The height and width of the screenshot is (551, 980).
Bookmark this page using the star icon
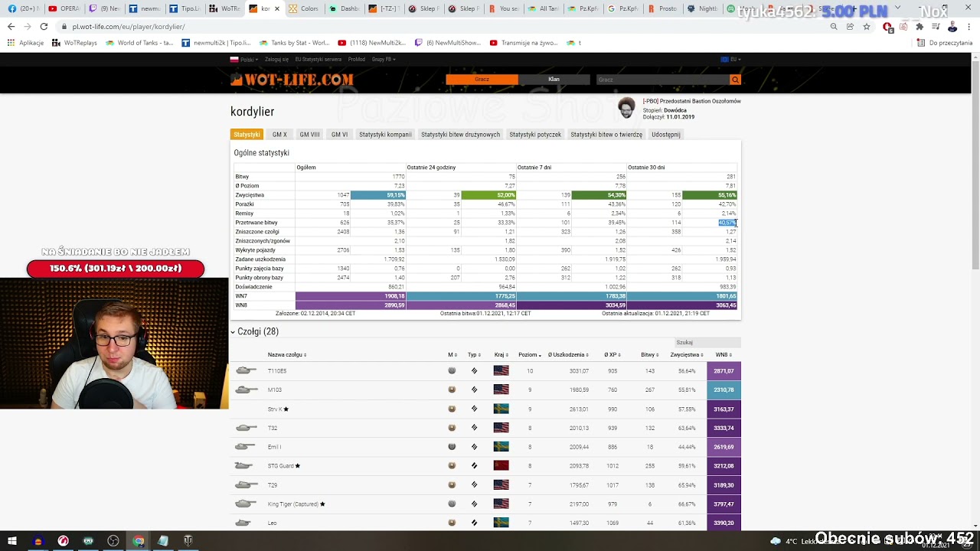pyautogui.click(x=867, y=26)
